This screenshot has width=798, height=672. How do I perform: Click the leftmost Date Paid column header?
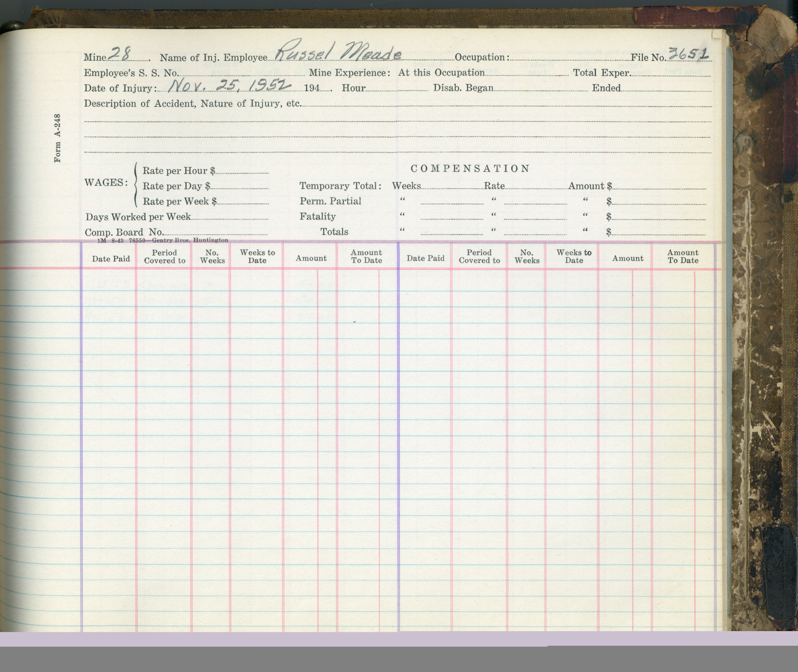[x=111, y=259]
